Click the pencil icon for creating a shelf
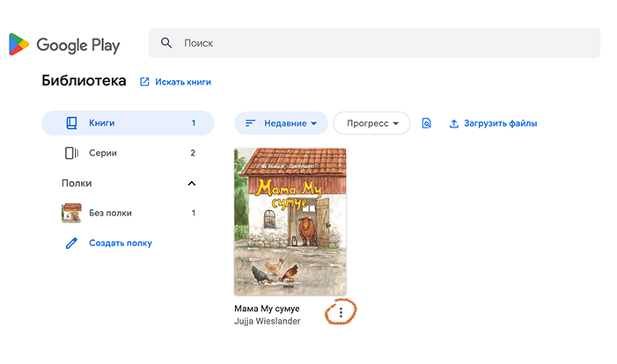 (71, 244)
